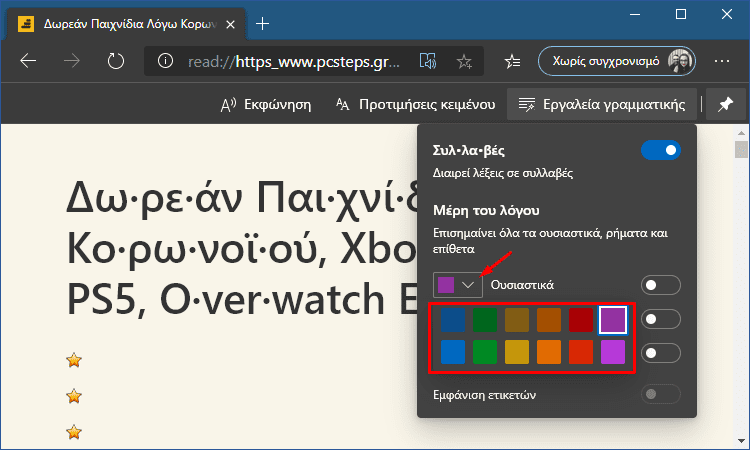Pick the golden yellow color swatch
The height and width of the screenshot is (450, 750).
(517, 352)
